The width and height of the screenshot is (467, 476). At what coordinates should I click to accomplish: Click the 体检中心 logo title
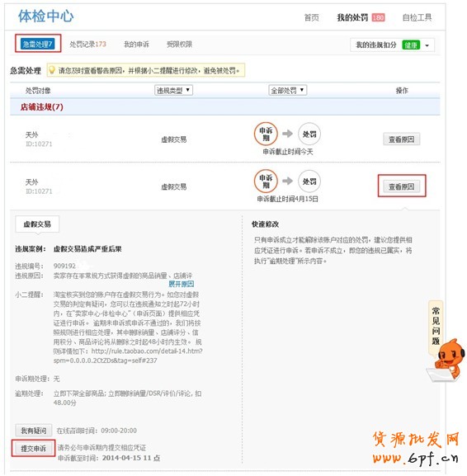click(x=45, y=16)
